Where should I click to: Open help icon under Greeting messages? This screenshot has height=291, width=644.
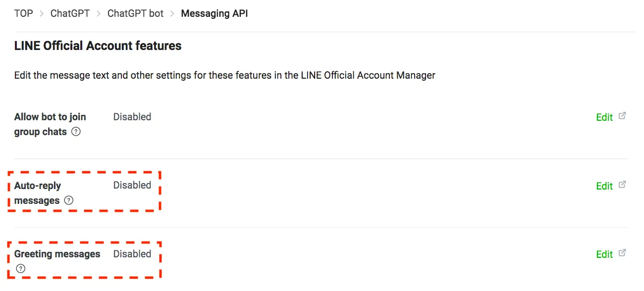pos(20,269)
